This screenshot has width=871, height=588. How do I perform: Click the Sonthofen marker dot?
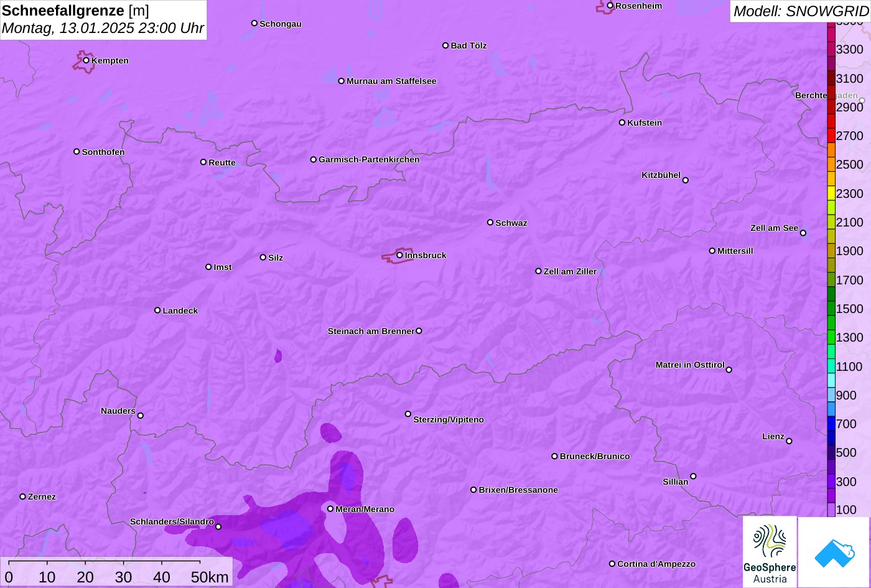pos(77,152)
